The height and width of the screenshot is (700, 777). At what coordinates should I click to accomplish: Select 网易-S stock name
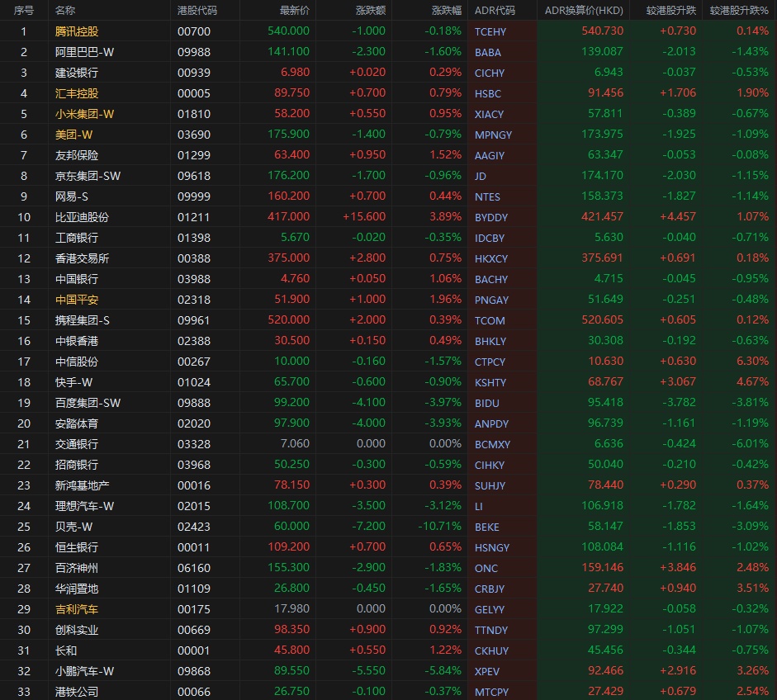[71, 196]
